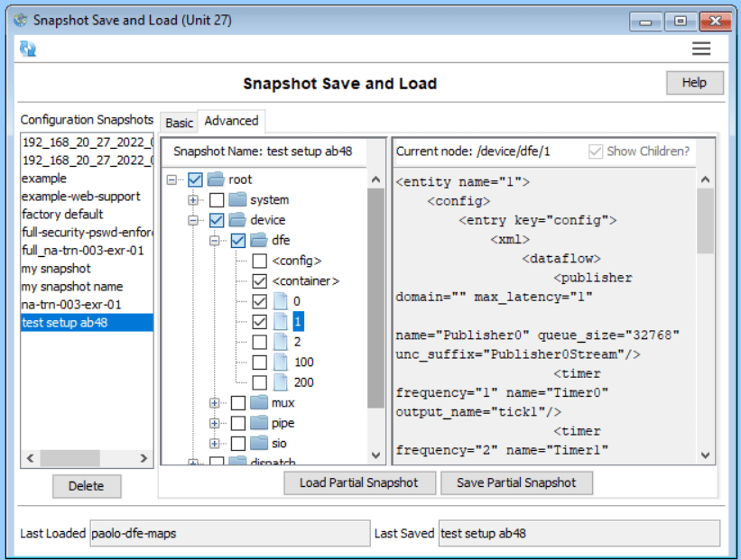Enable the sio checkbox
This screenshot has height=560, width=741.
(238, 444)
